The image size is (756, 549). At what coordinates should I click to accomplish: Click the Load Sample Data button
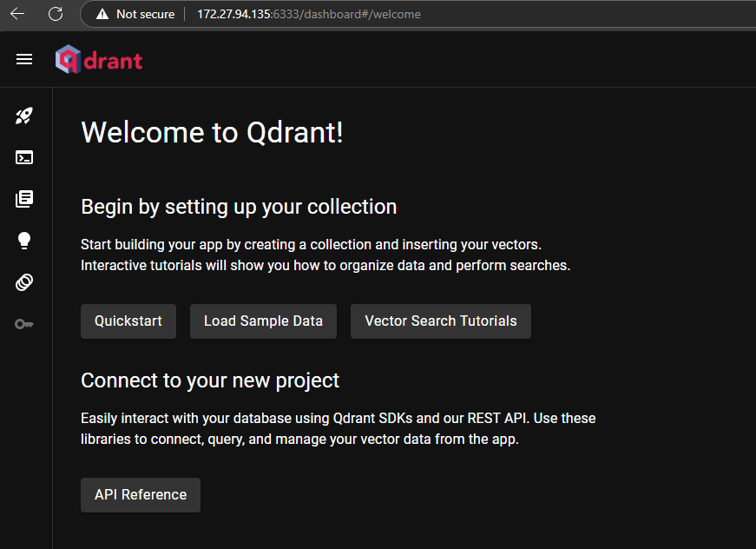coord(263,321)
